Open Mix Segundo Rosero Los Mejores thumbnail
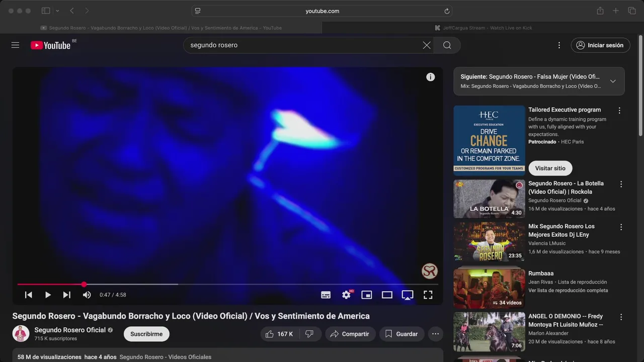The width and height of the screenshot is (644, 362). click(489, 242)
